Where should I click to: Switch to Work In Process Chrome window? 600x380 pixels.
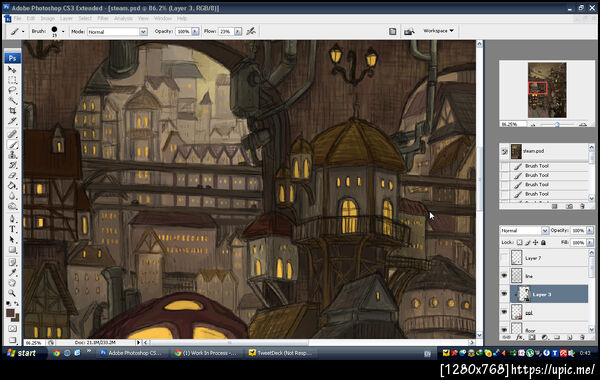click(207, 353)
